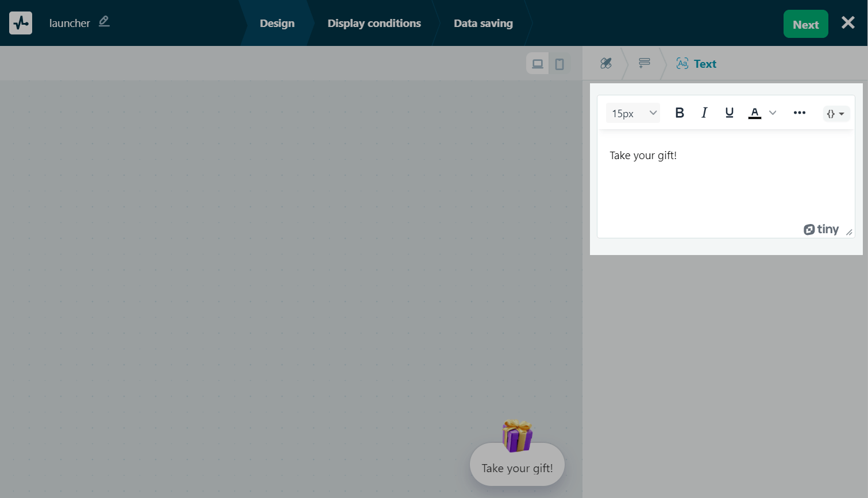Toggle bold formatting
The height and width of the screenshot is (498, 868).
680,113
